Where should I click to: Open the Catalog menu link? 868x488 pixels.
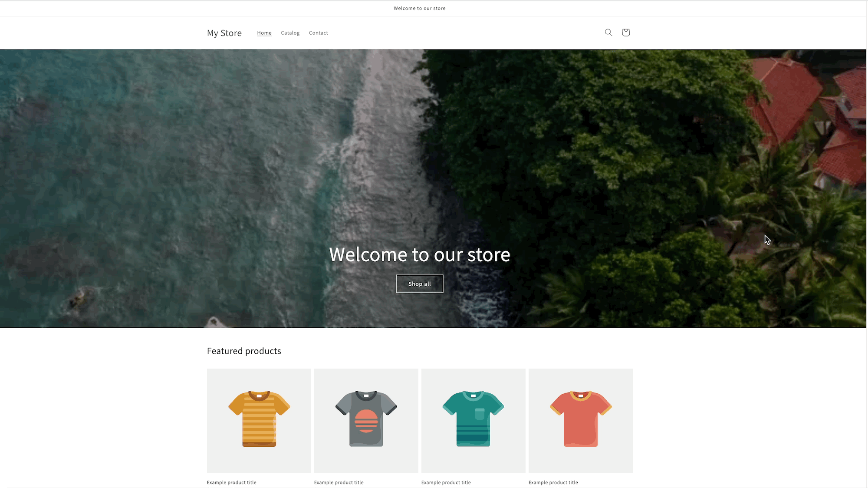coord(290,33)
